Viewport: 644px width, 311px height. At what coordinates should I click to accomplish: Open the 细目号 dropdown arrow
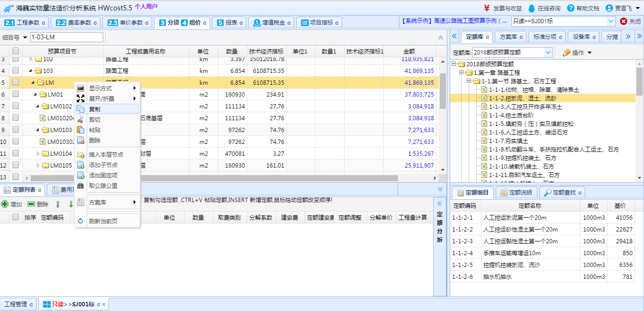point(25,37)
